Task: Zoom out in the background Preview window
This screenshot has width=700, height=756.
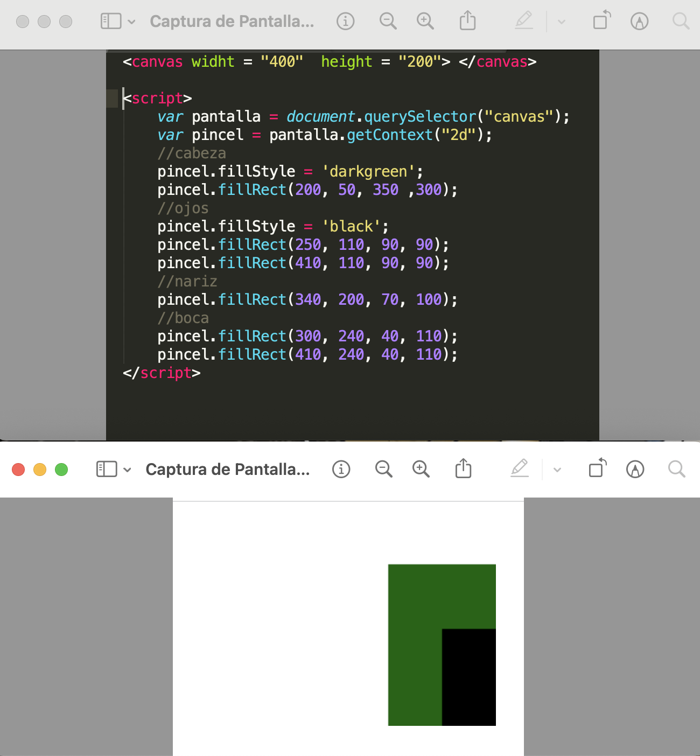Action: coord(388,21)
